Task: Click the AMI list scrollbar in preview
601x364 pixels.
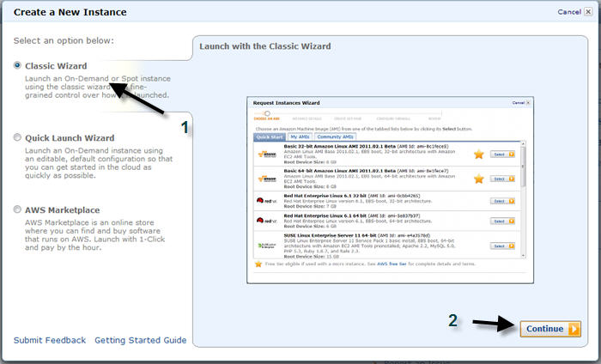Action: tap(523, 200)
